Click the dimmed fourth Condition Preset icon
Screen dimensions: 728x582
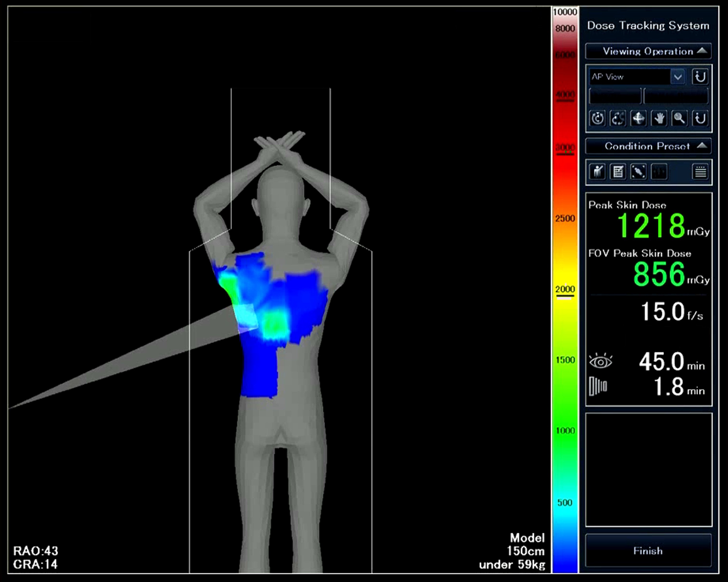click(659, 172)
